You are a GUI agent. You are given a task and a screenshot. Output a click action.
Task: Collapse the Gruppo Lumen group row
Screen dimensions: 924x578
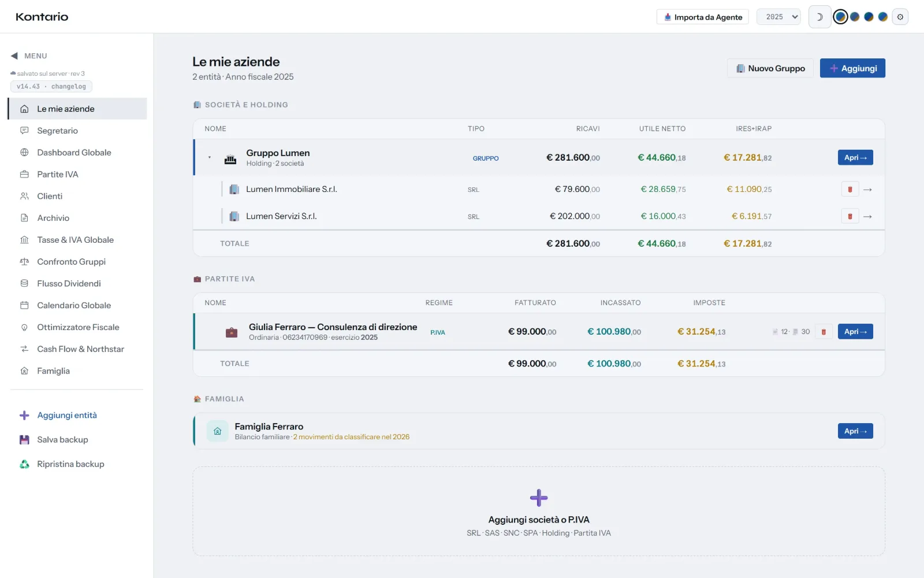pyautogui.click(x=210, y=157)
